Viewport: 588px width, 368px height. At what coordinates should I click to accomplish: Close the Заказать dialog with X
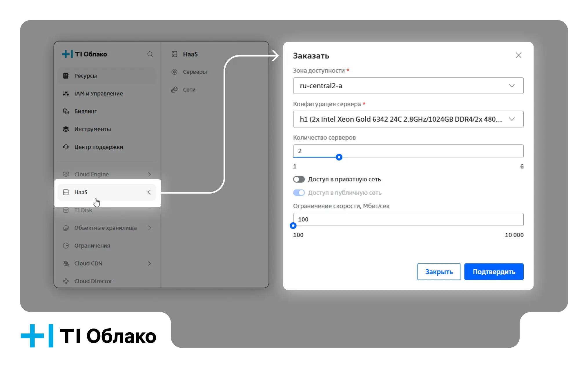518,55
